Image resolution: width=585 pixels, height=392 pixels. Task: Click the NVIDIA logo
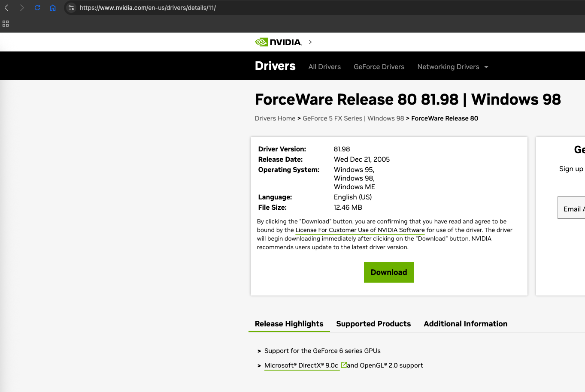pos(279,42)
